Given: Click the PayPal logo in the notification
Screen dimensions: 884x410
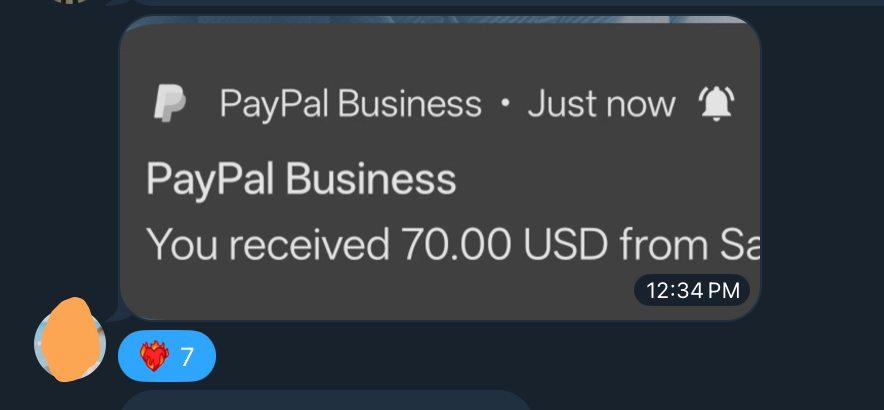Looking at the screenshot, I should (x=170, y=103).
